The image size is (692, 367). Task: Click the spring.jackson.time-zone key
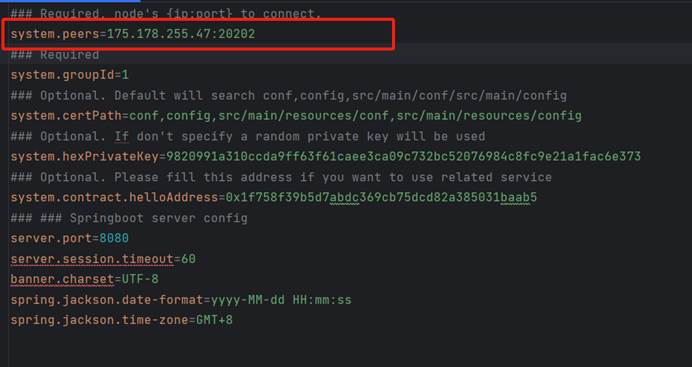tap(100, 320)
